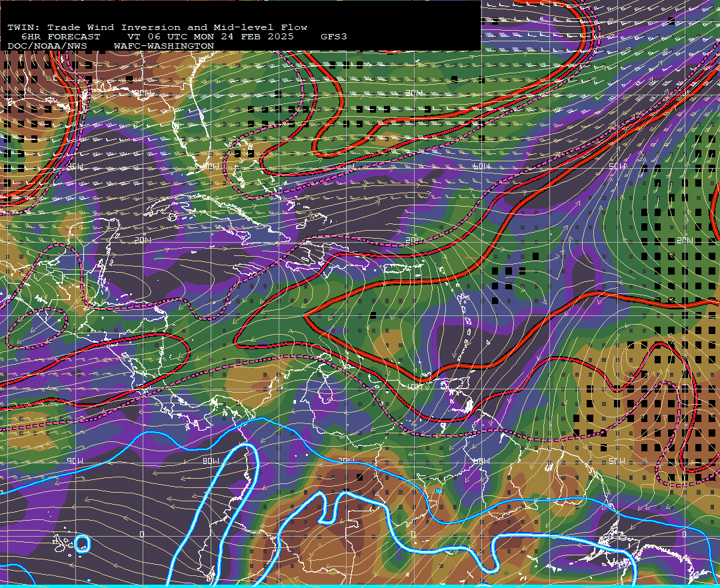720x588 pixels.
Task: Click the title 'TWIN: Trade Wind Inversion and Mid-level Flow'
Action: point(157,27)
